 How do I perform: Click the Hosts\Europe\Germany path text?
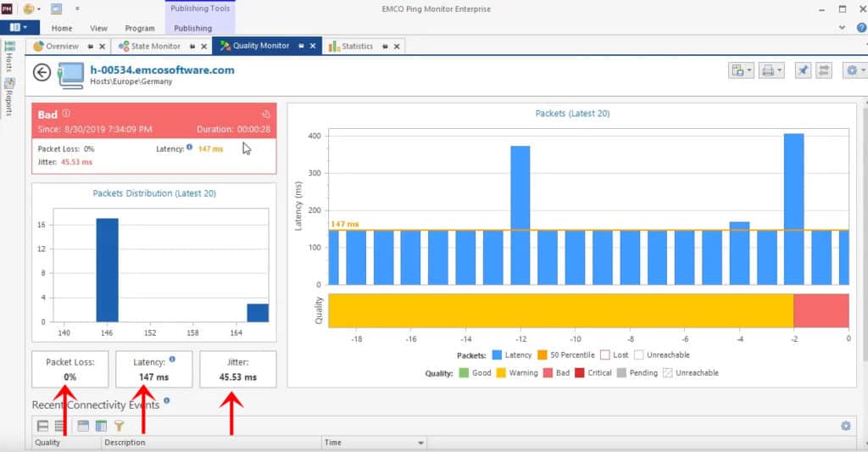(x=131, y=81)
